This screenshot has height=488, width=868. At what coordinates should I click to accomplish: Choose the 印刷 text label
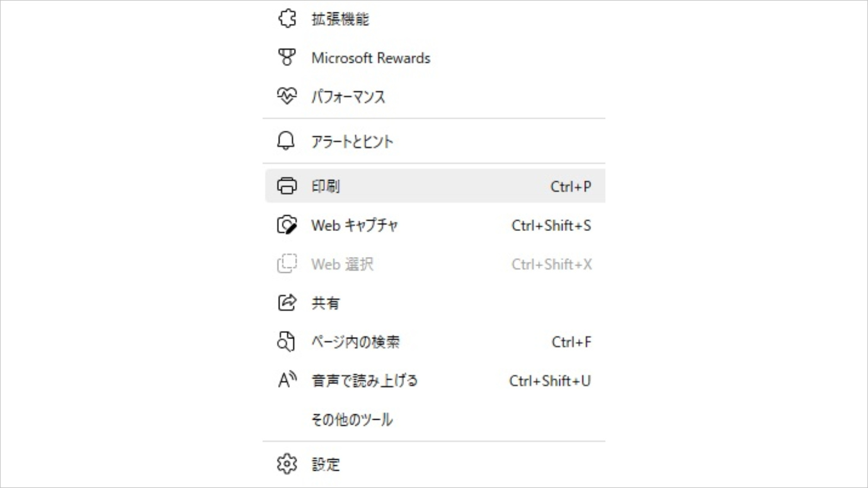pos(325,187)
